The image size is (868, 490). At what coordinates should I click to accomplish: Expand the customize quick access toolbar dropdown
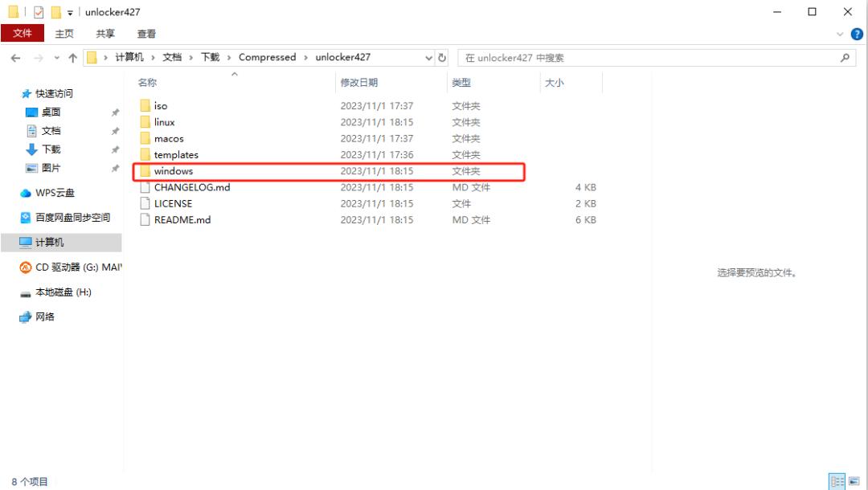point(70,11)
